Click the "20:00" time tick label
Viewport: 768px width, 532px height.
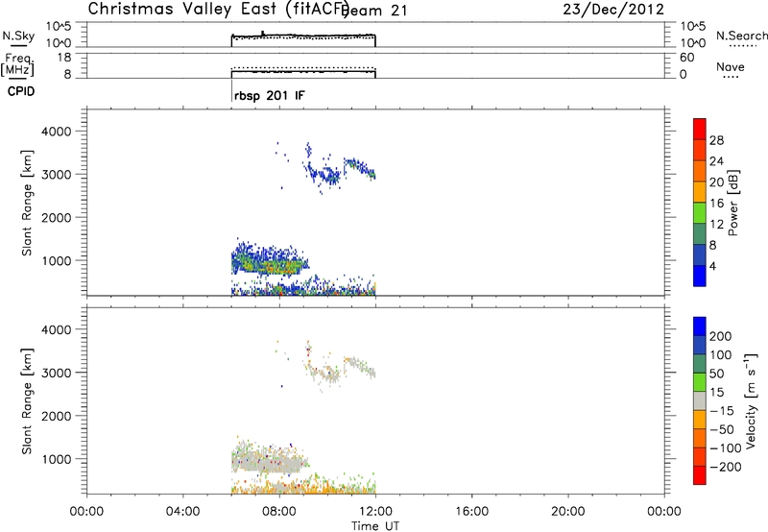567,512
